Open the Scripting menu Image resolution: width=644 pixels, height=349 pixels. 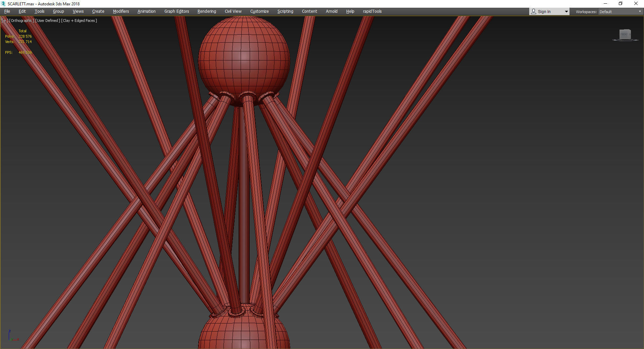coord(285,11)
